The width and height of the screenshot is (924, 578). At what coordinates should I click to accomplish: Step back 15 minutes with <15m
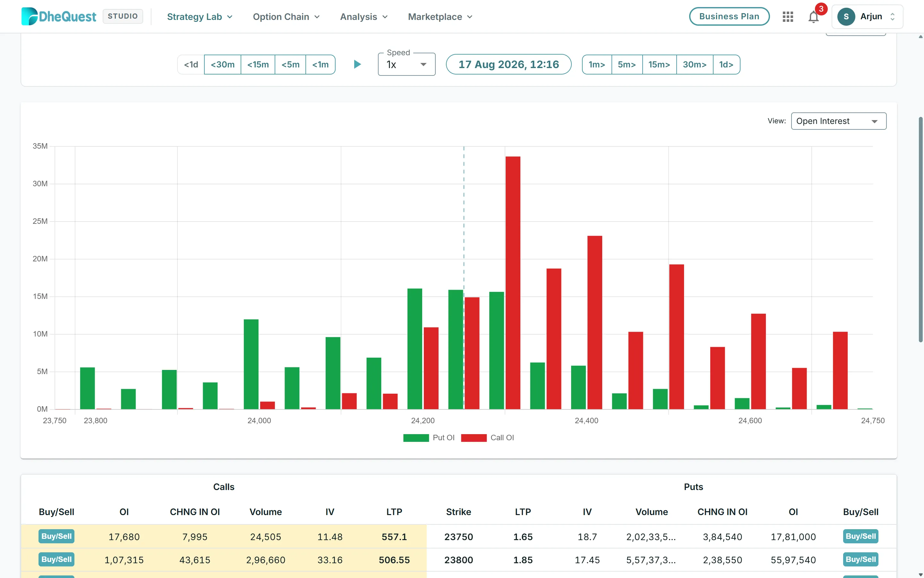(x=258, y=65)
